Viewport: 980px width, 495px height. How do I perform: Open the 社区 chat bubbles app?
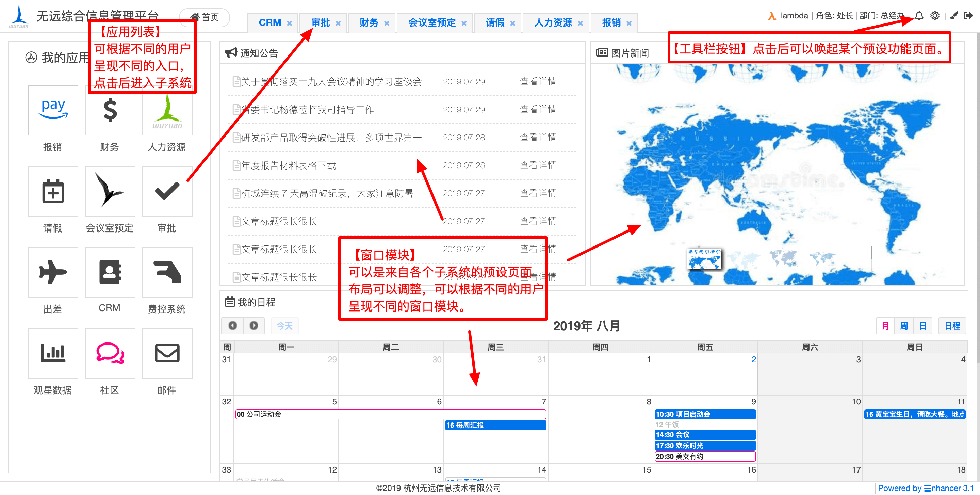110,353
